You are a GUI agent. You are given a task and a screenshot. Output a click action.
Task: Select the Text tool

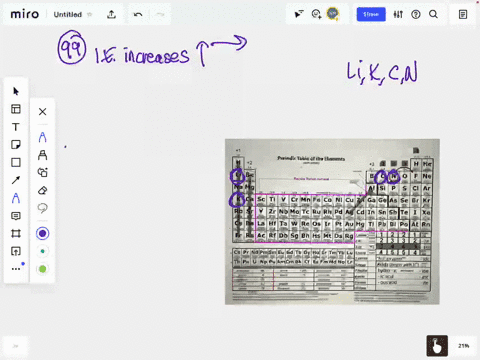coord(16,127)
